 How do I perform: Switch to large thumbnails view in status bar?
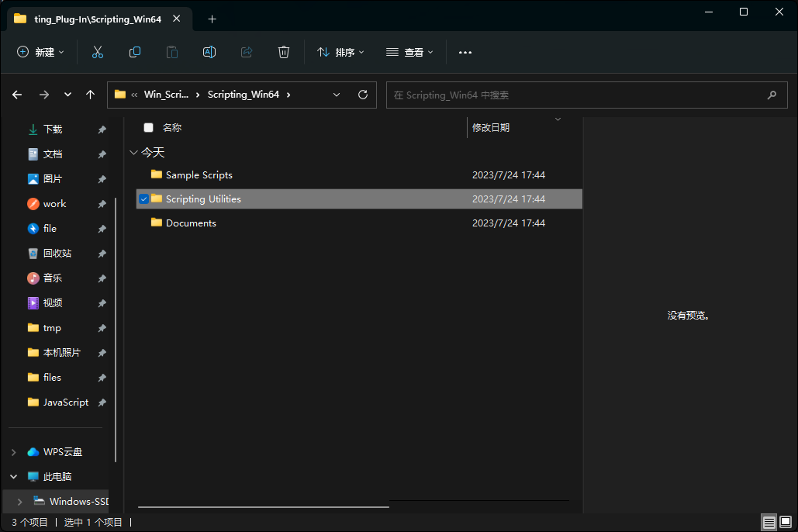786,522
